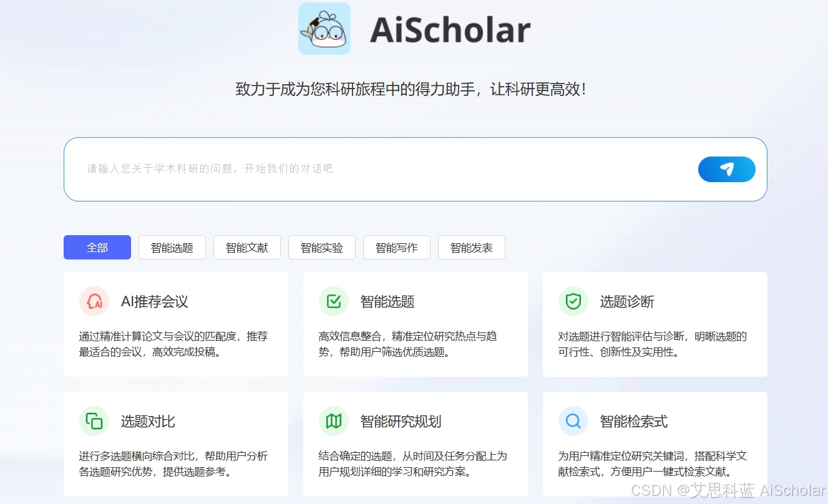Open the AI推荐会议 card title
Screen dimensions: 828x504
(155, 302)
